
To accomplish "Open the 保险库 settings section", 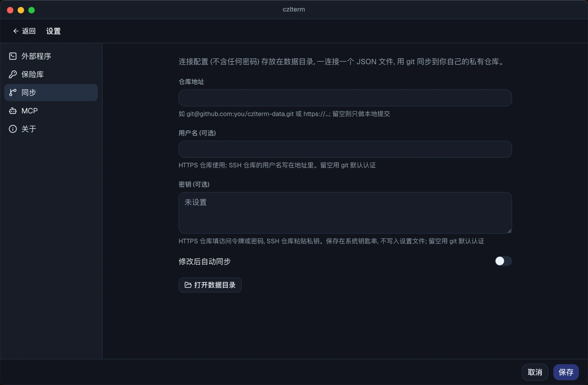I will (x=51, y=74).
